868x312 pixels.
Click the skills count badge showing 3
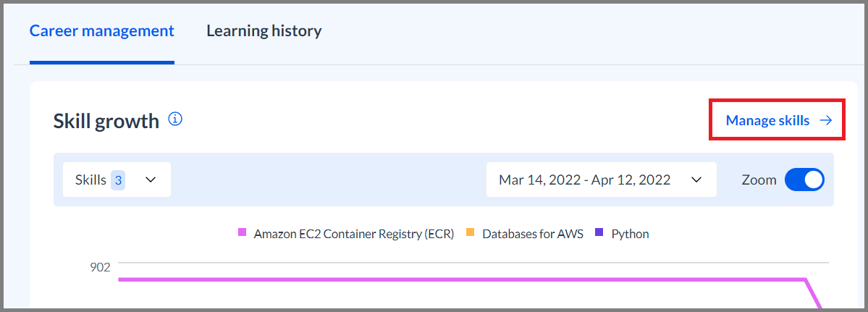(118, 180)
